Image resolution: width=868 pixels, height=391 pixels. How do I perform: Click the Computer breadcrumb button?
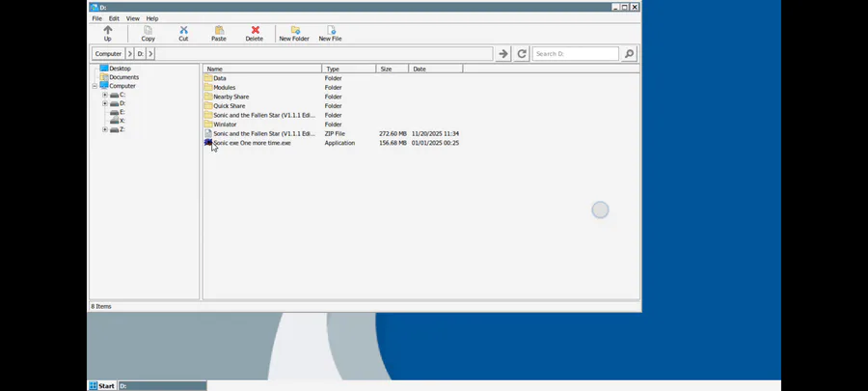pos(108,54)
